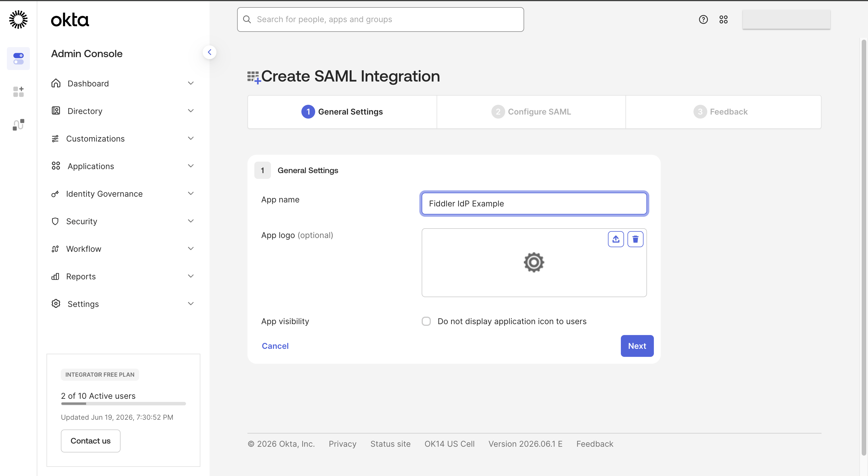
Task: Click the upload logo icon
Action: tap(616, 239)
